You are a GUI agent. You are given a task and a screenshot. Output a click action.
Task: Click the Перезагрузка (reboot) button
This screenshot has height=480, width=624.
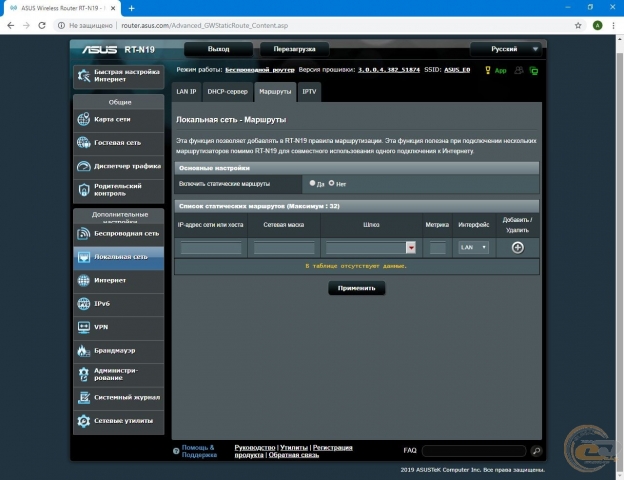(294, 49)
